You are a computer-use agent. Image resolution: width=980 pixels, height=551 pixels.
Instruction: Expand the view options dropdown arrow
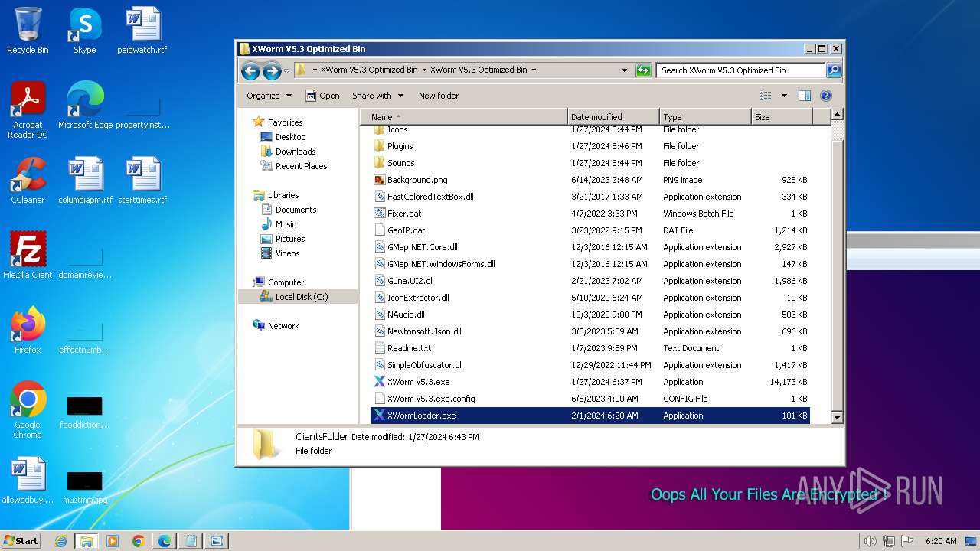point(784,96)
